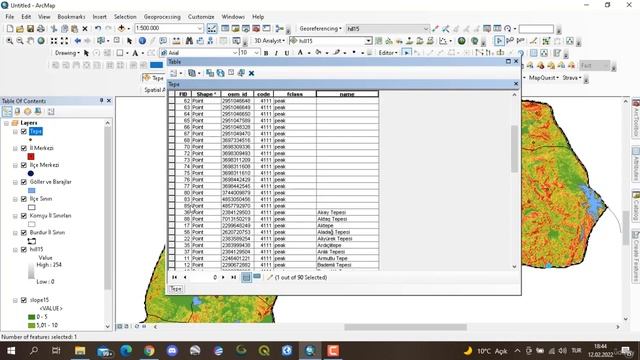Screen dimensions: 640x360
Task: Save the map with the floppy icon
Action: pyautogui.click(x=30, y=29)
